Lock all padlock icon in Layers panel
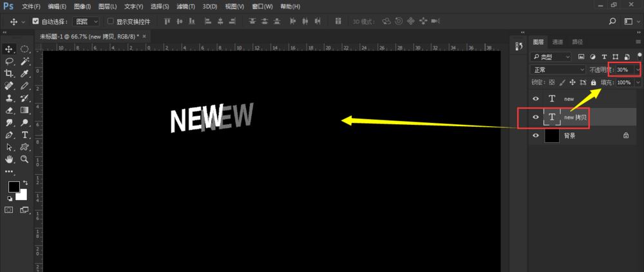Screen dimensions: 644x272 click(x=593, y=82)
